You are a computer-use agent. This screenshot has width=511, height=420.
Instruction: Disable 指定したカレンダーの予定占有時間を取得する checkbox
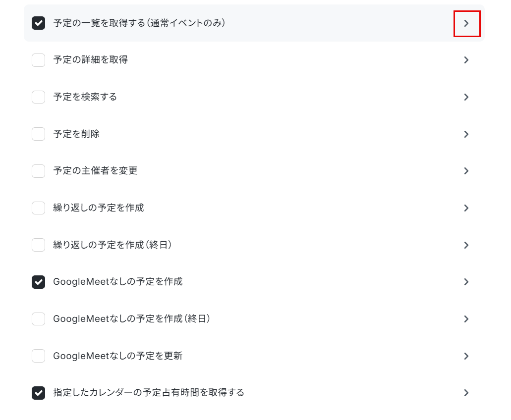click(x=39, y=393)
